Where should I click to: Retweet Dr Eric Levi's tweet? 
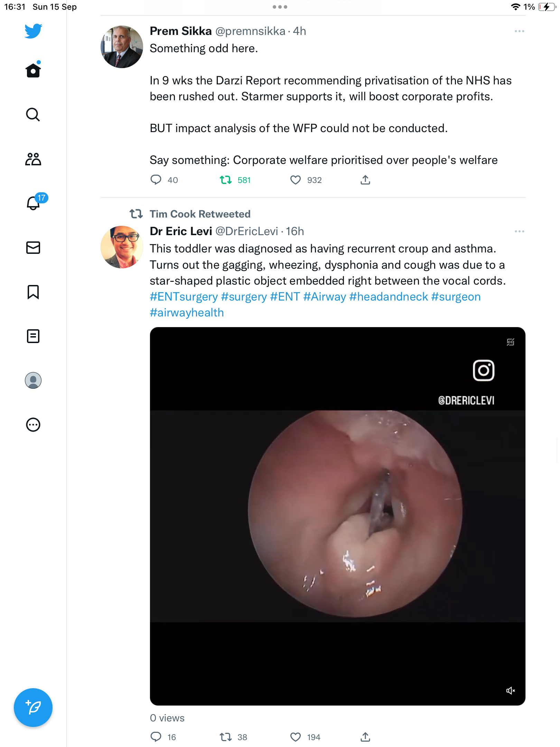pos(226,737)
